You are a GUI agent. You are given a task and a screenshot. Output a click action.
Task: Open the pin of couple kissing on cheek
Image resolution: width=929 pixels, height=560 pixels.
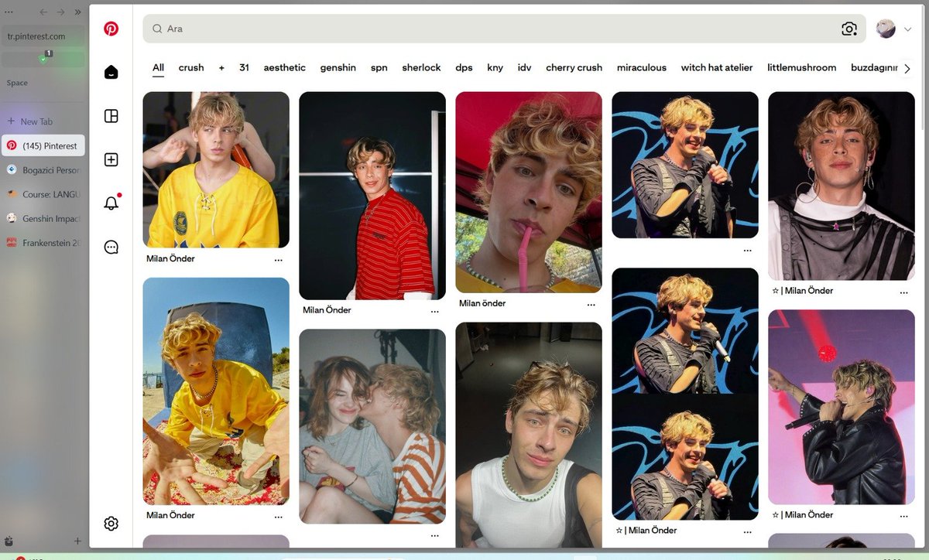pos(372,427)
